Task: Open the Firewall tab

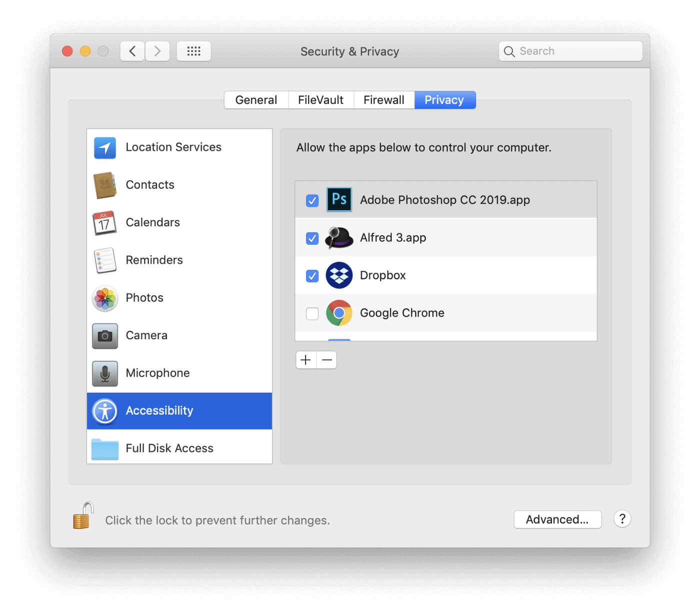Action: point(383,100)
